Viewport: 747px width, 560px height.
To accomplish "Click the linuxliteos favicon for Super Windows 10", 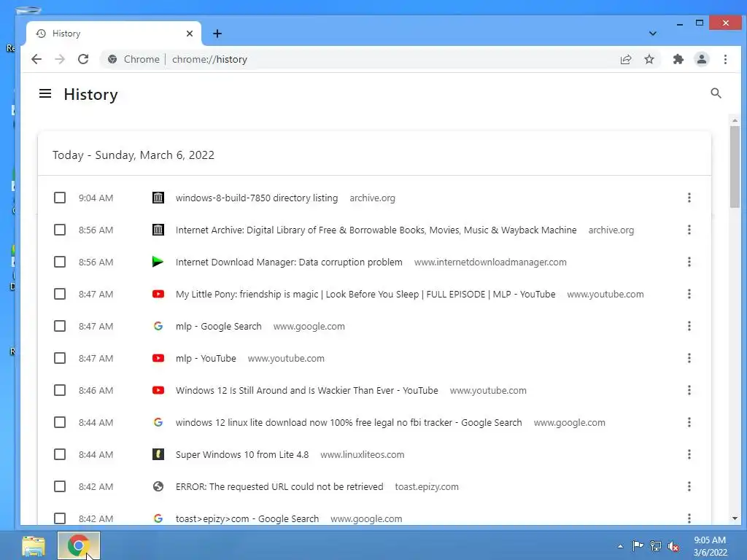I will [x=158, y=454].
